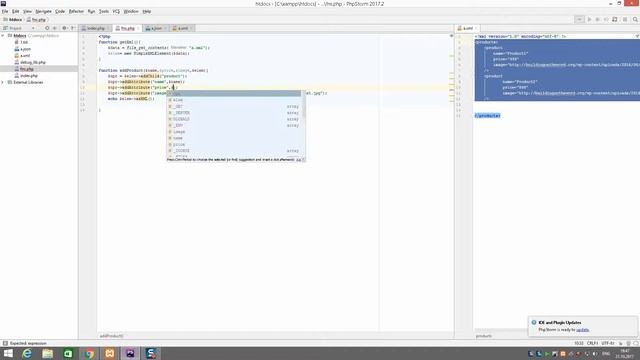Open PhpStorm from taskbar

[130, 353]
